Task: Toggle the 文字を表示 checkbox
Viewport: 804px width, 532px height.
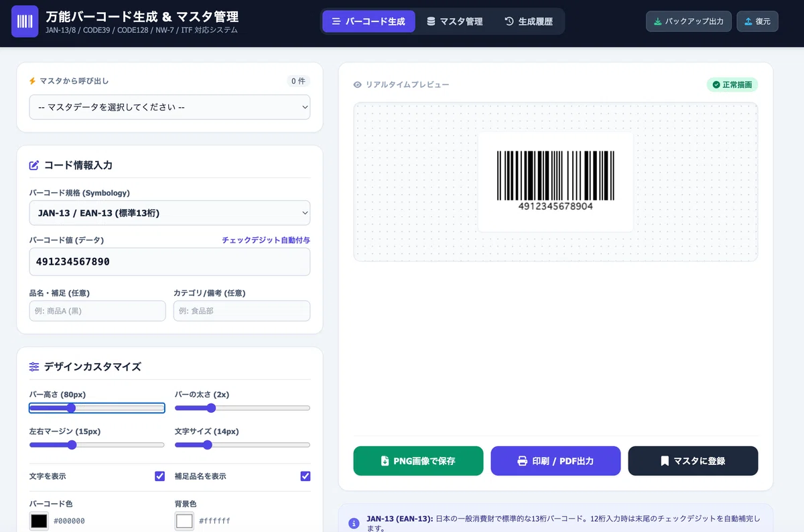Action: coord(159,476)
